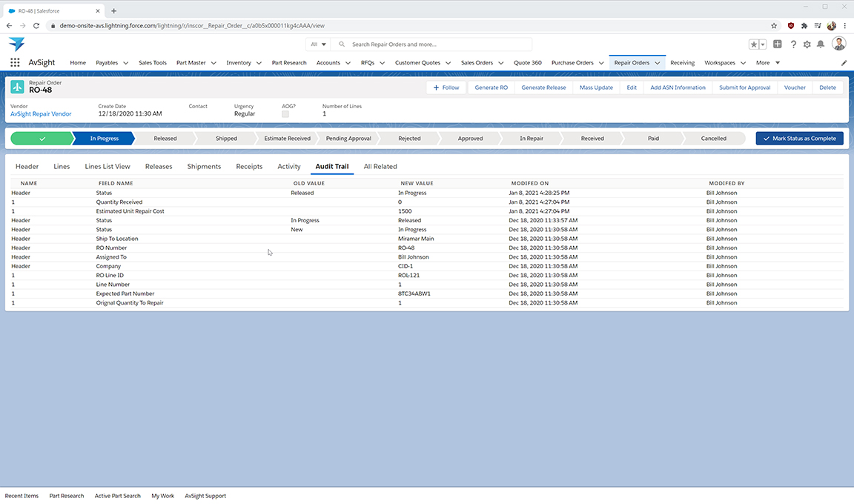Open the Help question mark icon
The width and height of the screenshot is (854, 504).
point(793,44)
